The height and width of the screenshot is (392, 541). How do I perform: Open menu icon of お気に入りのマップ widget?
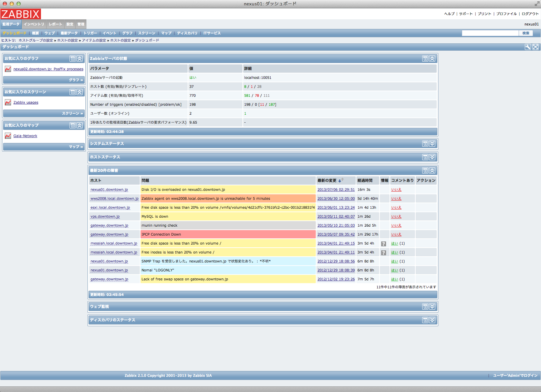pos(73,125)
